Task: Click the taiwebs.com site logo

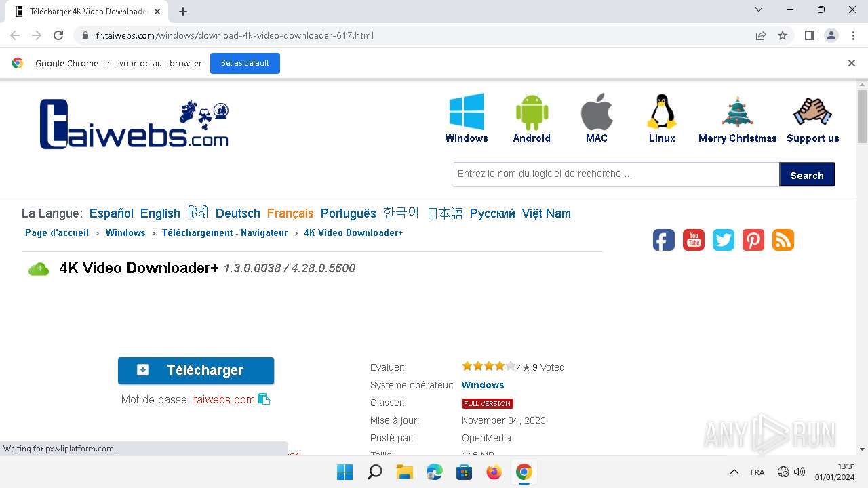Action: click(134, 124)
